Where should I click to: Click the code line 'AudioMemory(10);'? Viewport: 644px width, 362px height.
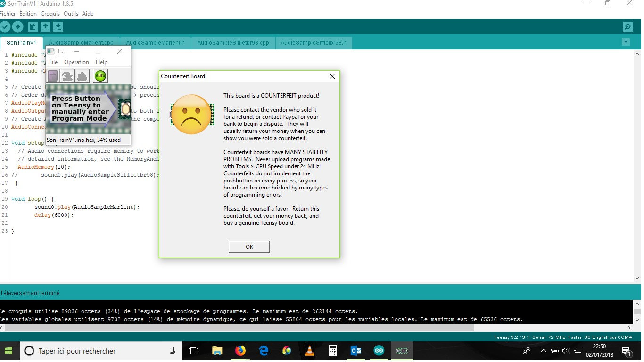tap(44, 167)
